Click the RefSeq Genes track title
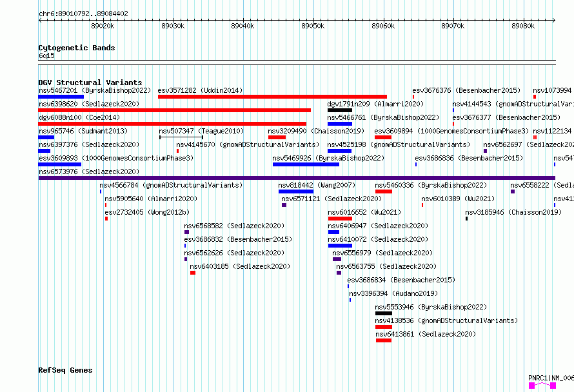Image resolution: width=574 pixels, height=392 pixels. pos(66,370)
